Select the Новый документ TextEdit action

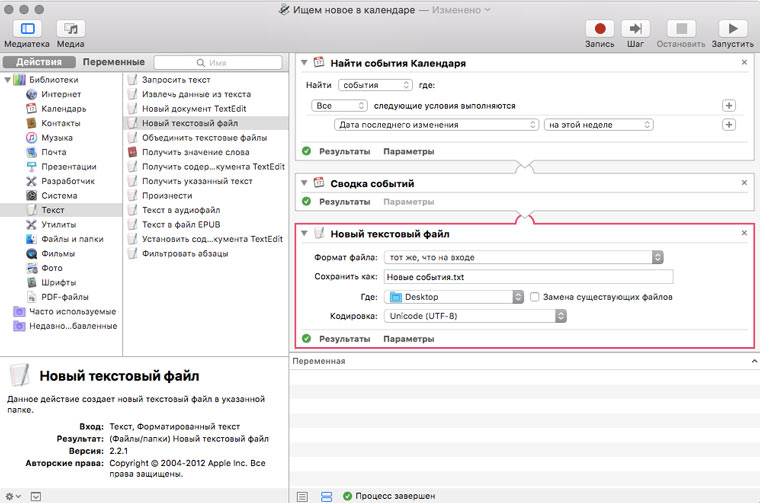194,109
